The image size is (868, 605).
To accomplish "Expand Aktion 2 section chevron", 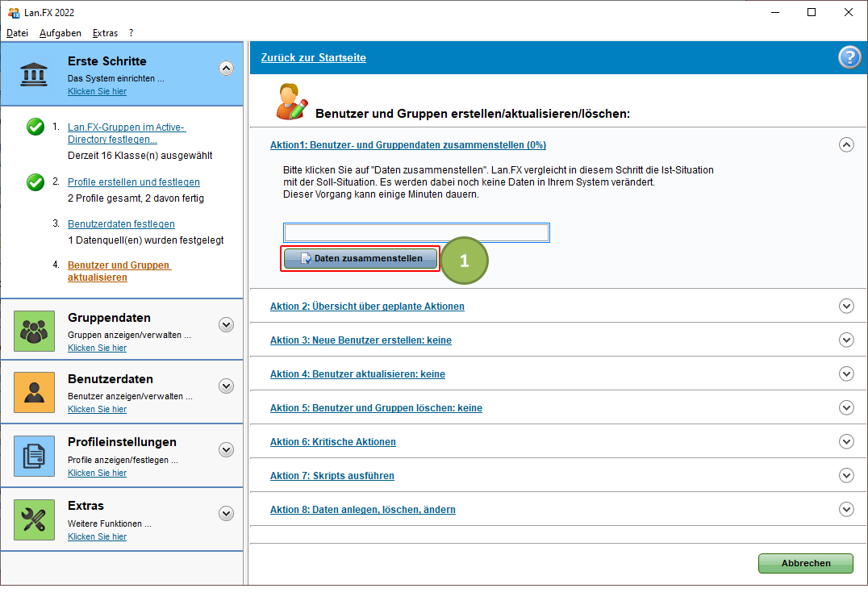I will click(846, 306).
